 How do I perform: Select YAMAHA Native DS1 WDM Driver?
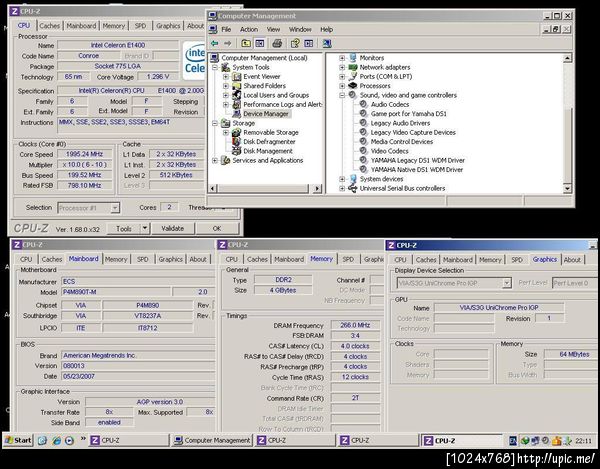click(x=417, y=169)
